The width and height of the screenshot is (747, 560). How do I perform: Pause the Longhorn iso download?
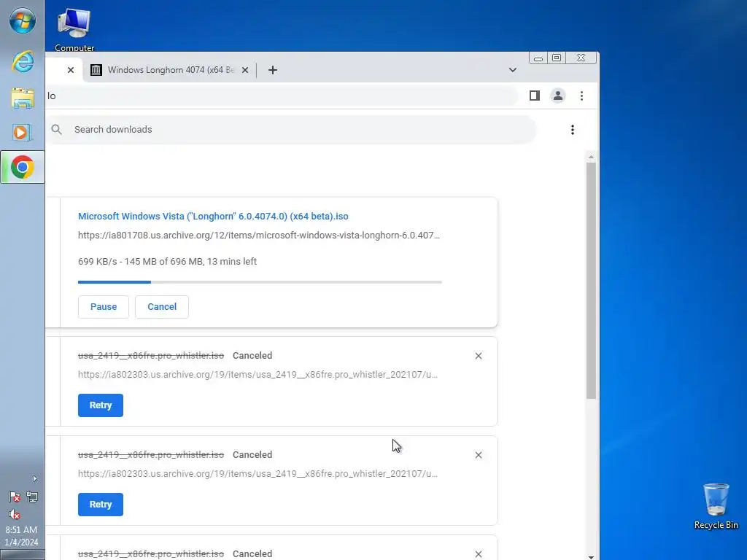tap(104, 307)
